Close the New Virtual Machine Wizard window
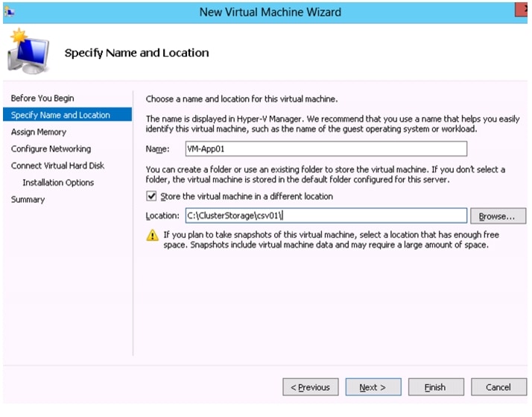The width and height of the screenshot is (532, 417). (x=522, y=10)
